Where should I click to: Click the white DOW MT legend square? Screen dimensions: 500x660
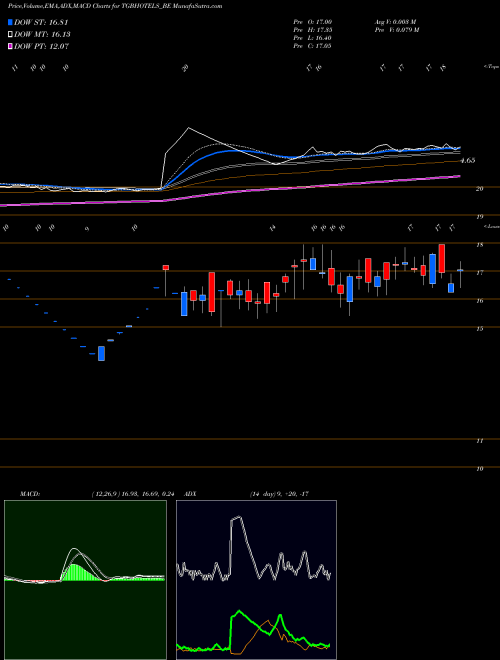click(x=10, y=35)
